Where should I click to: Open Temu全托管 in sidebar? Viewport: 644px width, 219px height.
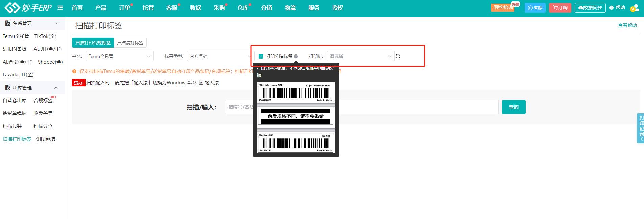[x=16, y=36]
